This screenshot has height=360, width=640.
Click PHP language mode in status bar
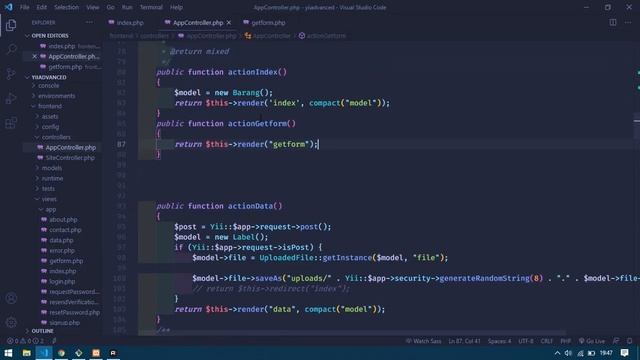click(x=565, y=341)
